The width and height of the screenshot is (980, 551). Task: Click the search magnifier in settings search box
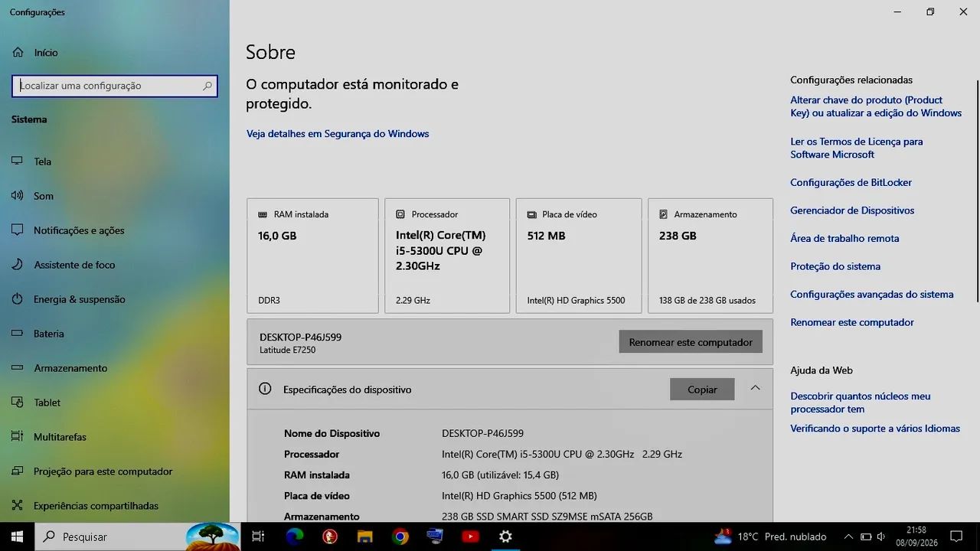(x=207, y=86)
